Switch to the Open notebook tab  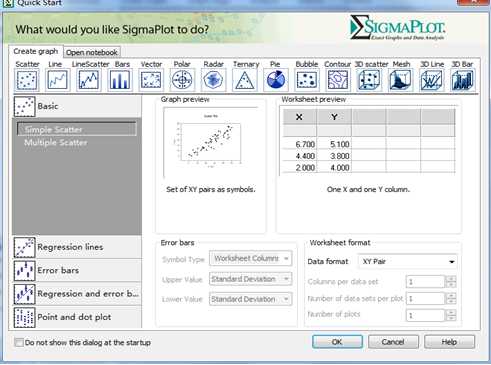[x=92, y=52]
